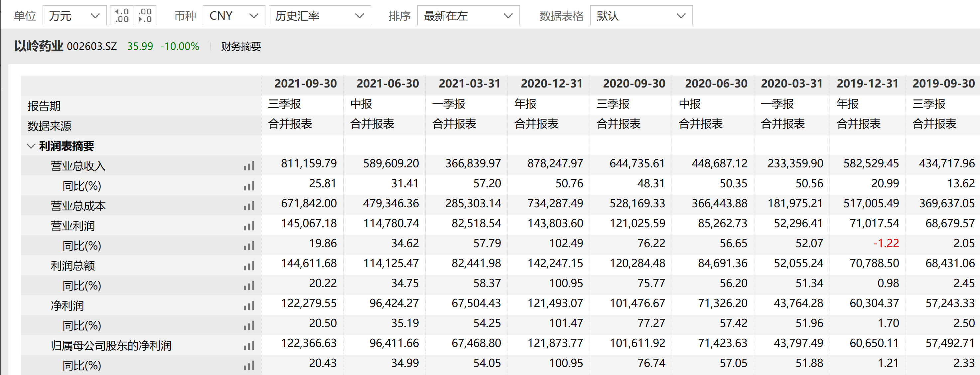Open chart icon for 营业总收入 row
Image resolution: width=980 pixels, height=375 pixels.
249,166
